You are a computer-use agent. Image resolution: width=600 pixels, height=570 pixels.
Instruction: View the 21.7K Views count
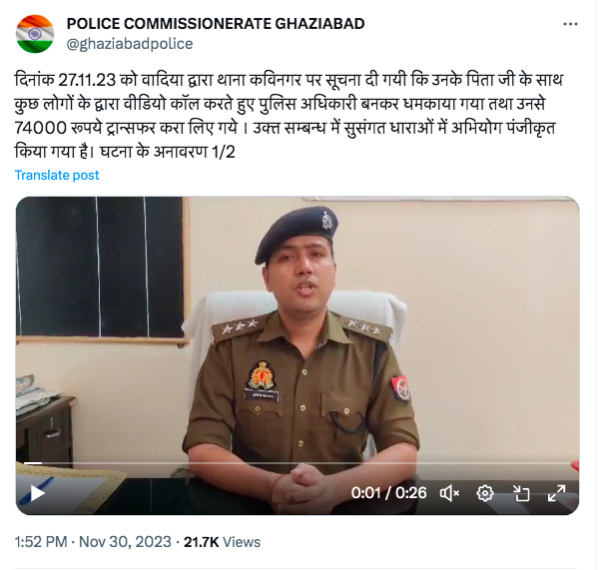(222, 542)
